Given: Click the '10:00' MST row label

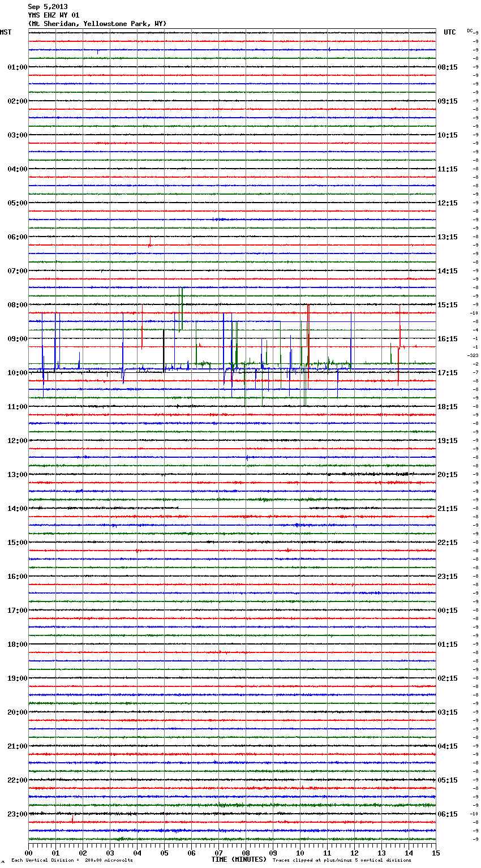Looking at the screenshot, I should pos(18,373).
